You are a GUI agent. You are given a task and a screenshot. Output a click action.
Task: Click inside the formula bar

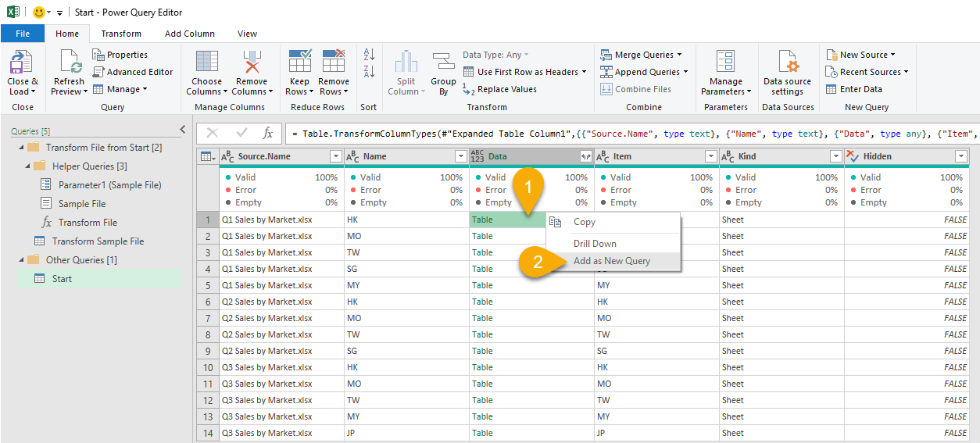point(625,134)
